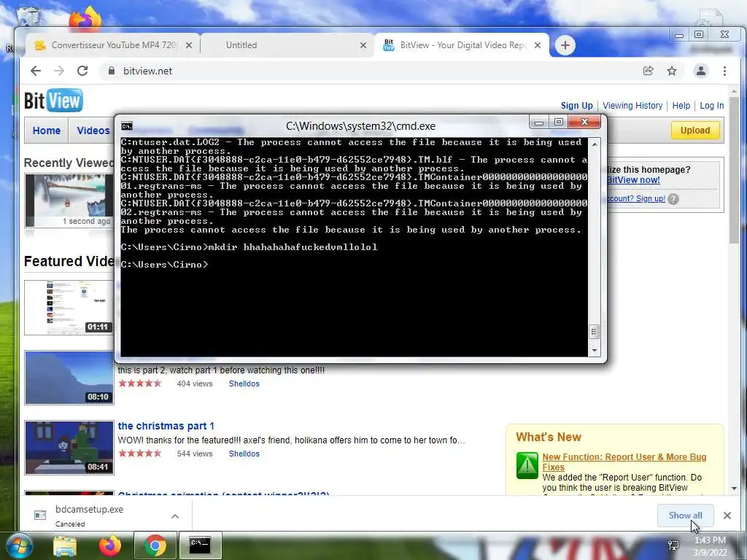Click the BitView logo
Screen dimensions: 747x560
(53, 101)
